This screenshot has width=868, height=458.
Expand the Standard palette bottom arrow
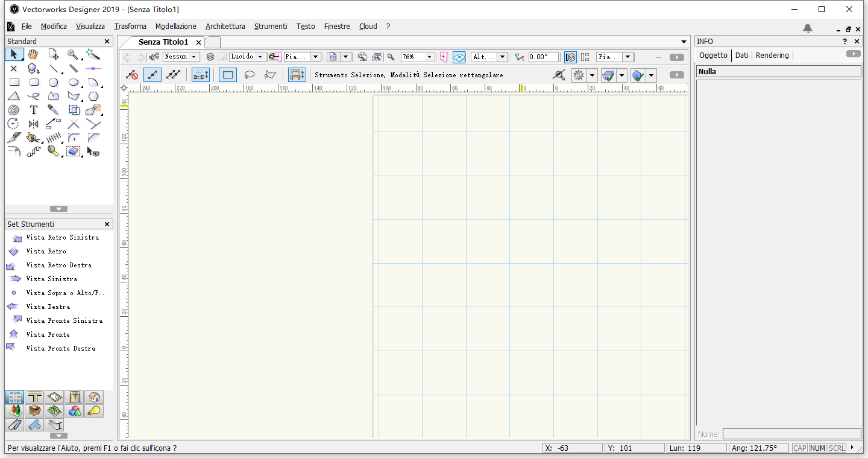click(59, 209)
